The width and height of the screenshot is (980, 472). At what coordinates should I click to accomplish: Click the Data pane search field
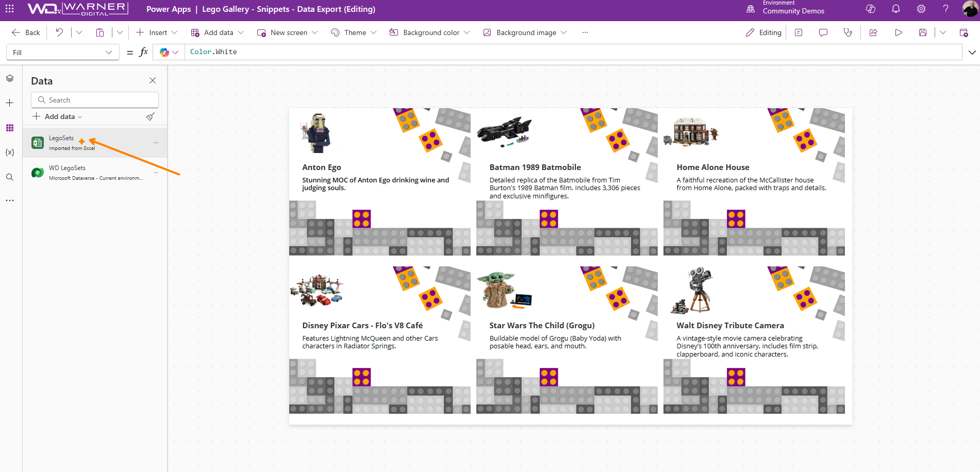coord(95,100)
